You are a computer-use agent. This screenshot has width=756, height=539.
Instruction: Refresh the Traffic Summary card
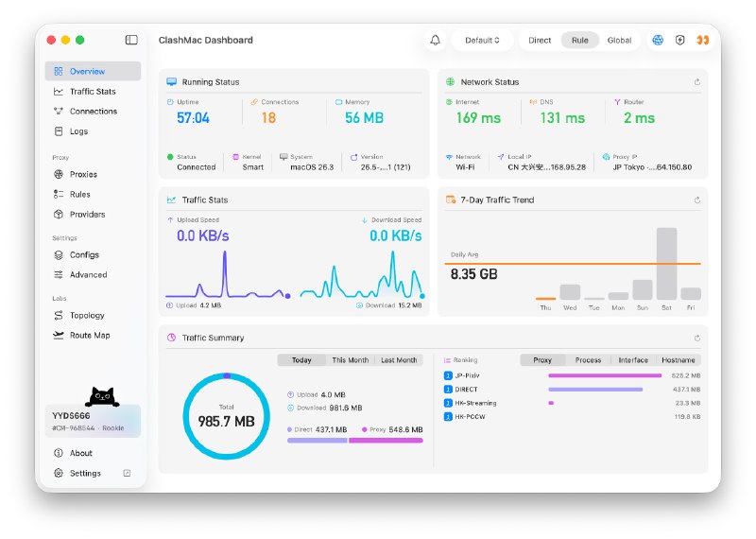coord(697,338)
